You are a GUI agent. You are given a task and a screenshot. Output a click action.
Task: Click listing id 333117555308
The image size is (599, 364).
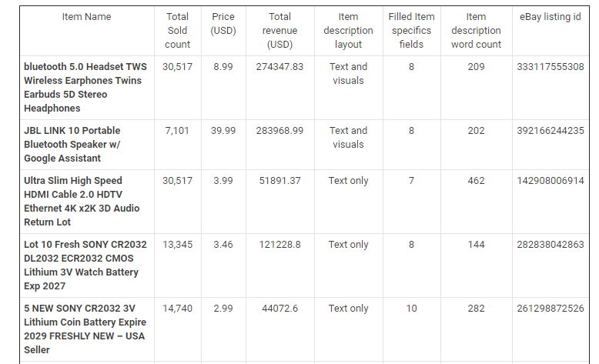550,67
